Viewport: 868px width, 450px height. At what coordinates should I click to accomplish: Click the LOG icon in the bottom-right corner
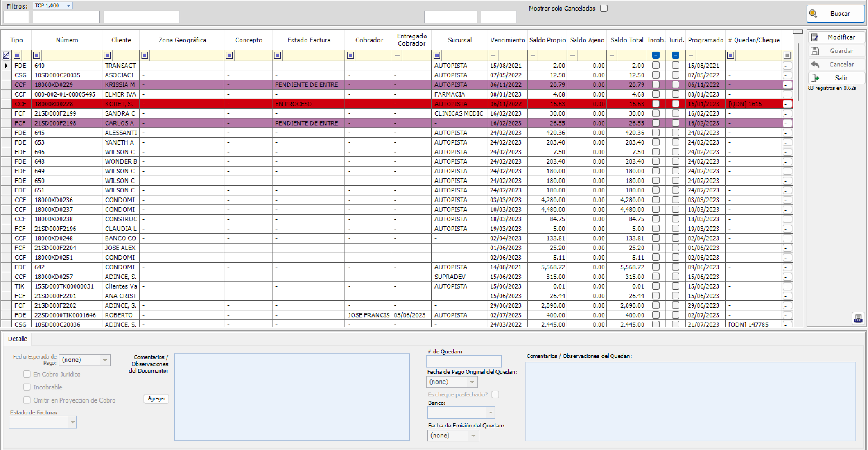click(x=858, y=319)
